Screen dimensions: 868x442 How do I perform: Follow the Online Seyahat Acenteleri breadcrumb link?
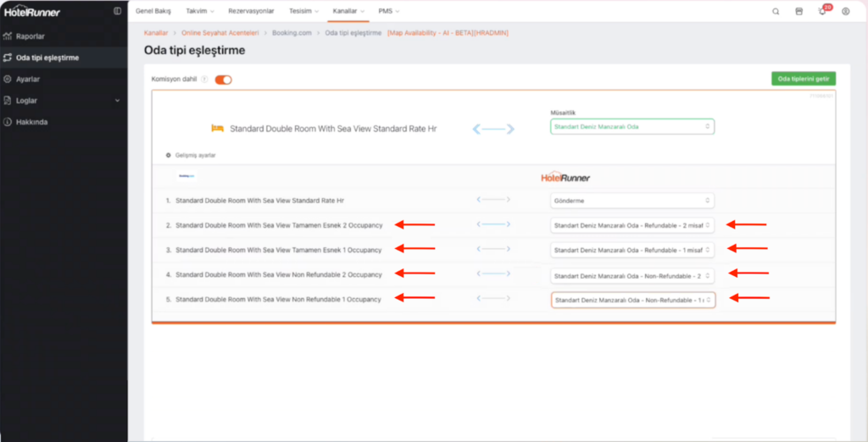(221, 33)
